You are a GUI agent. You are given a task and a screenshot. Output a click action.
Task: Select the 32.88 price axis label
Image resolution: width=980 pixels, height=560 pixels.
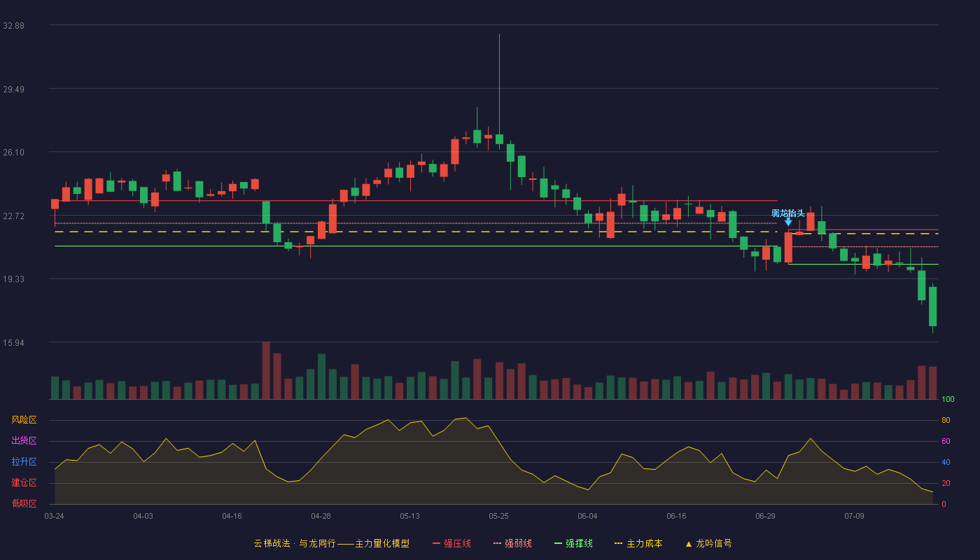point(14,25)
